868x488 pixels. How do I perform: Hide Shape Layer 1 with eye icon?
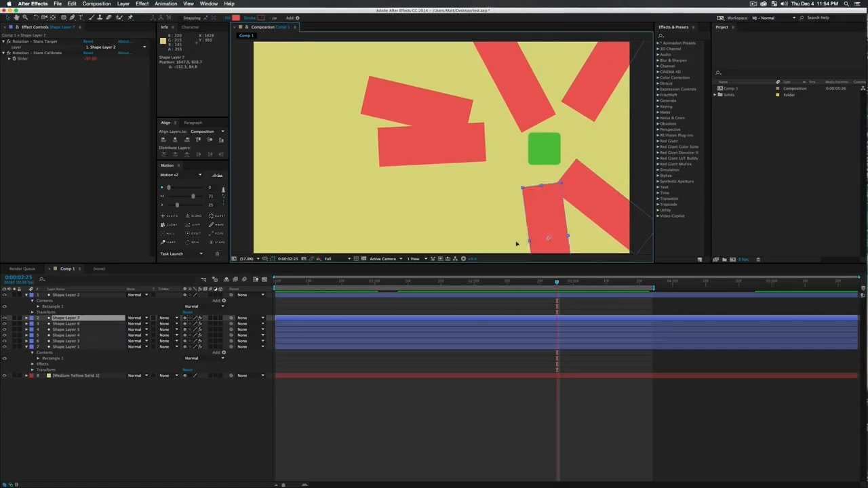point(4,346)
